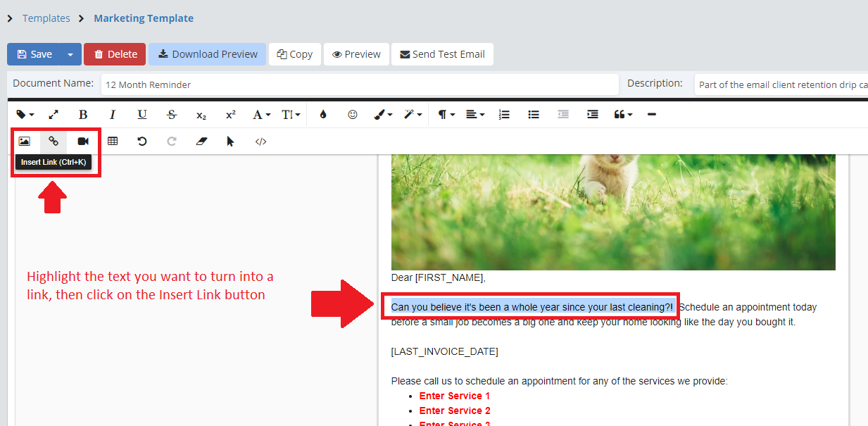Open the code view icon
Screen dimensions: 868x426
click(260, 142)
